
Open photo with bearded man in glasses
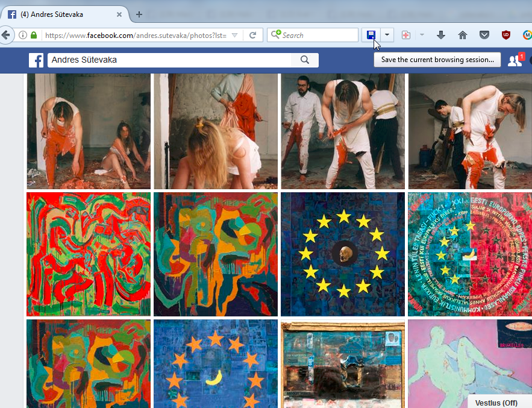(343, 131)
